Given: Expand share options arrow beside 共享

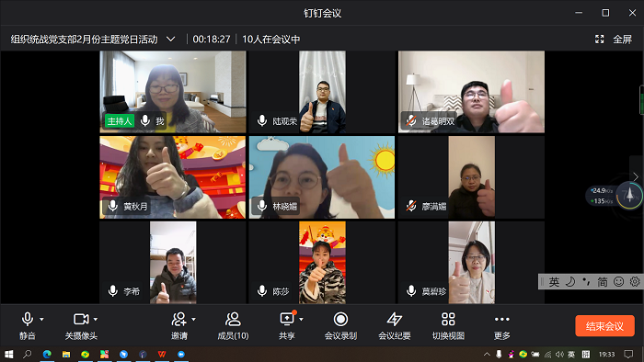Looking at the screenshot, I should click(x=301, y=319).
